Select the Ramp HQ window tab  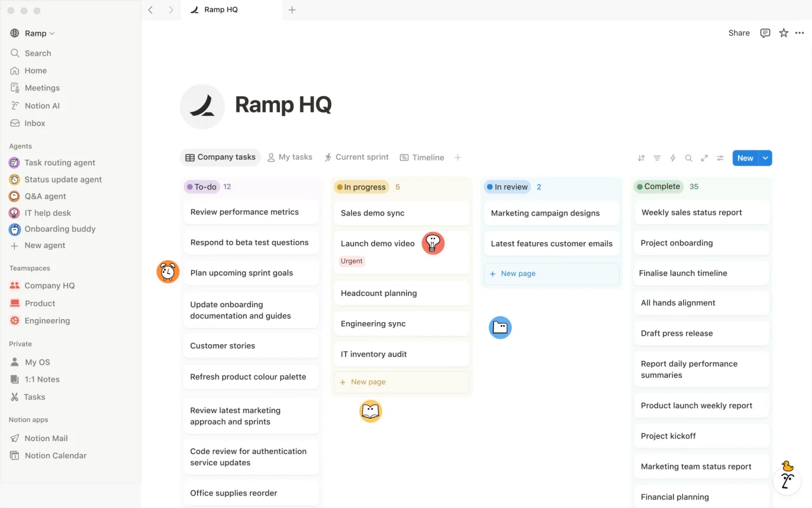[x=232, y=10]
